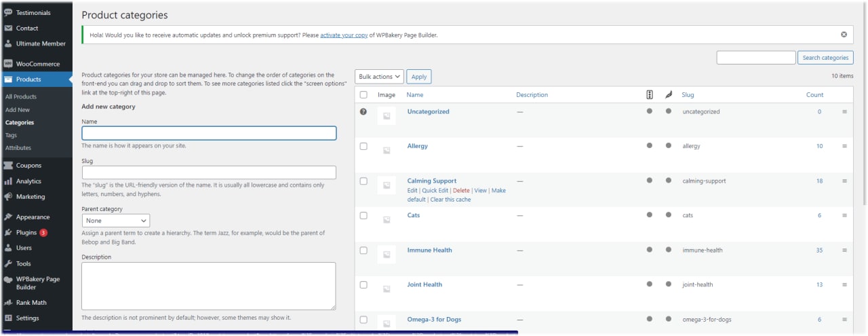Click the Description textarea

click(209, 286)
